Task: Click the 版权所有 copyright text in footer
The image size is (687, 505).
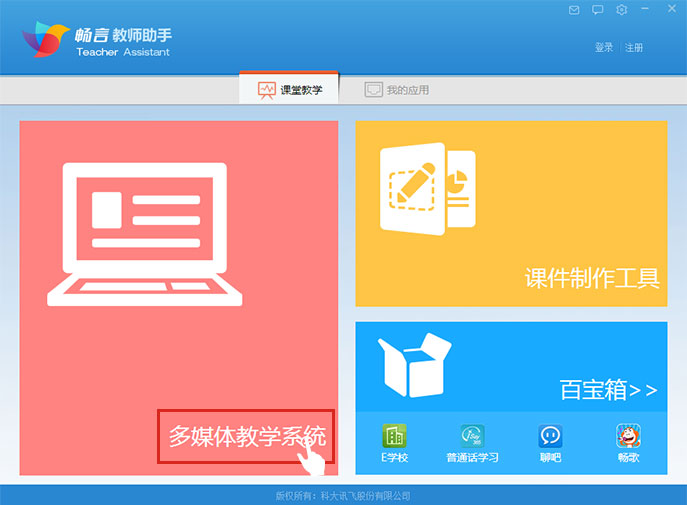Action: [343, 496]
